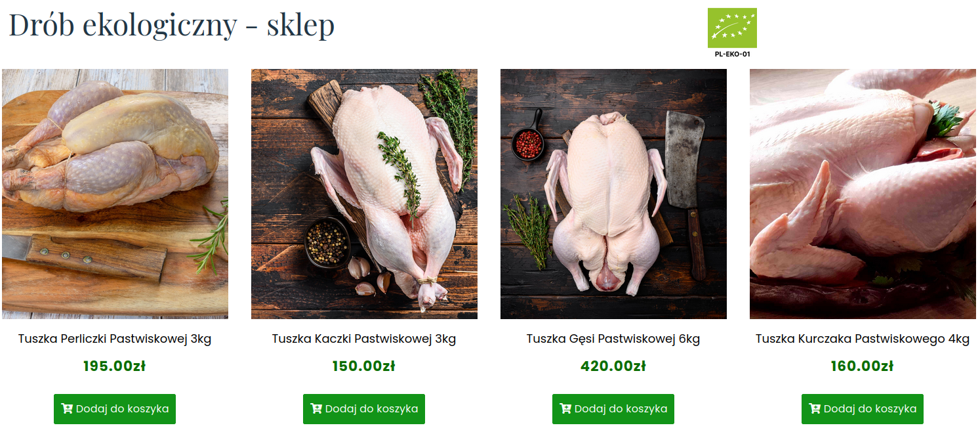980x436 pixels.
Task: Open Tuszka Gęsi Pastwiskowej 6kg title link
Action: 613,339
